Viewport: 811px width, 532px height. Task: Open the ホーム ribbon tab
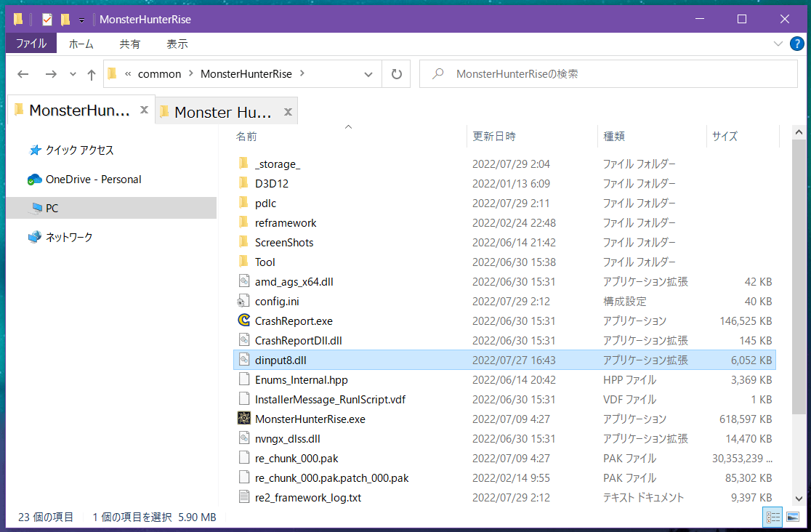tap(81, 44)
